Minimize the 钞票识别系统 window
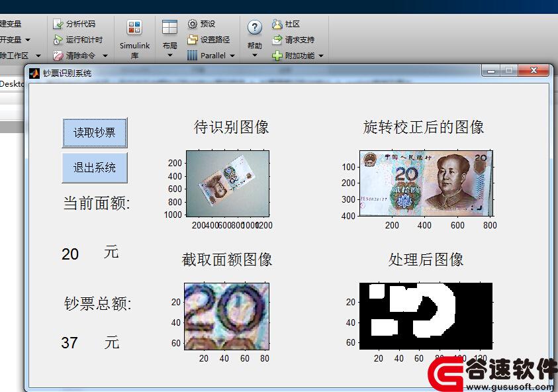Image resolution: width=558 pixels, height=392 pixels. pyautogui.click(x=491, y=70)
